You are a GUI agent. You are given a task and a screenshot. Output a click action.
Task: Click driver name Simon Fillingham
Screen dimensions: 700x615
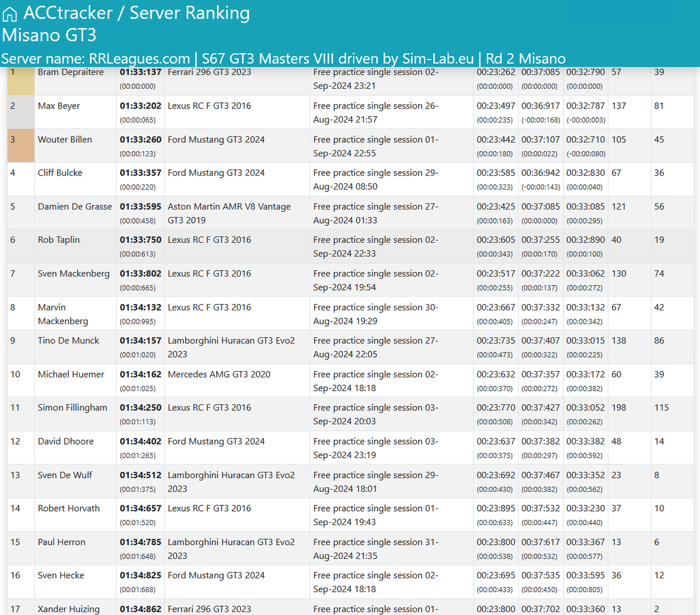pos(72,408)
